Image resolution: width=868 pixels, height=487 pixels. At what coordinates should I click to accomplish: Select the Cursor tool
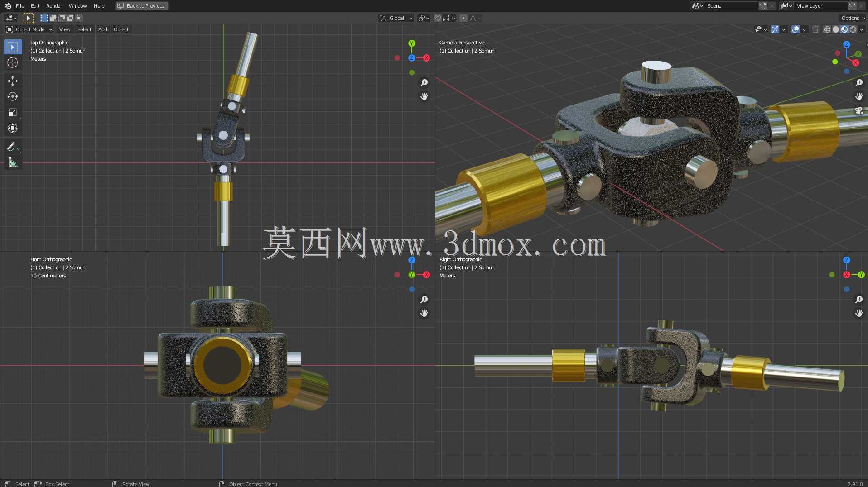point(13,62)
